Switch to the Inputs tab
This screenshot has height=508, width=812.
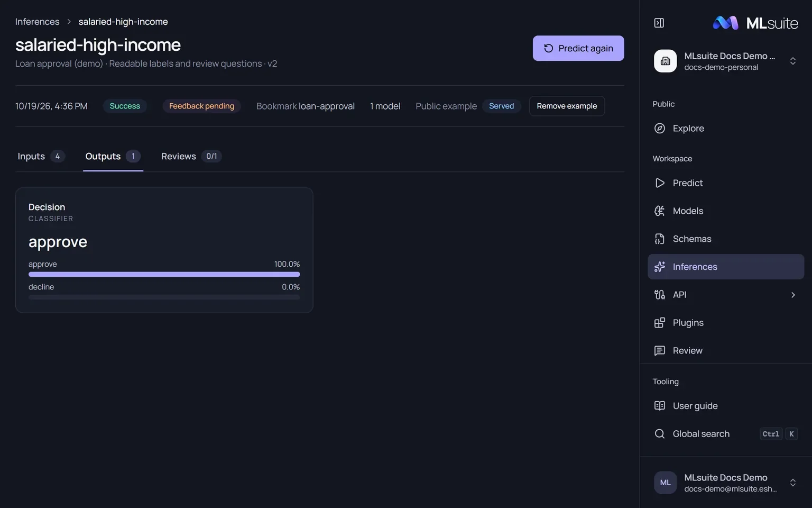(x=41, y=156)
